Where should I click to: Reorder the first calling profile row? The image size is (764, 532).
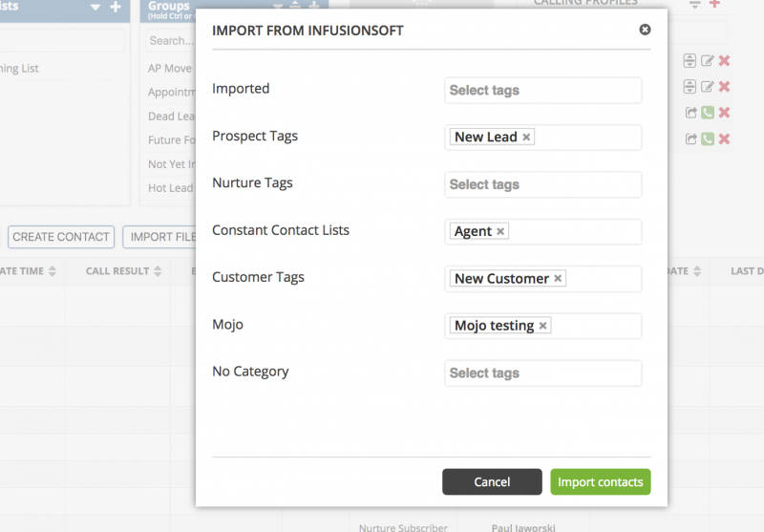click(x=690, y=60)
